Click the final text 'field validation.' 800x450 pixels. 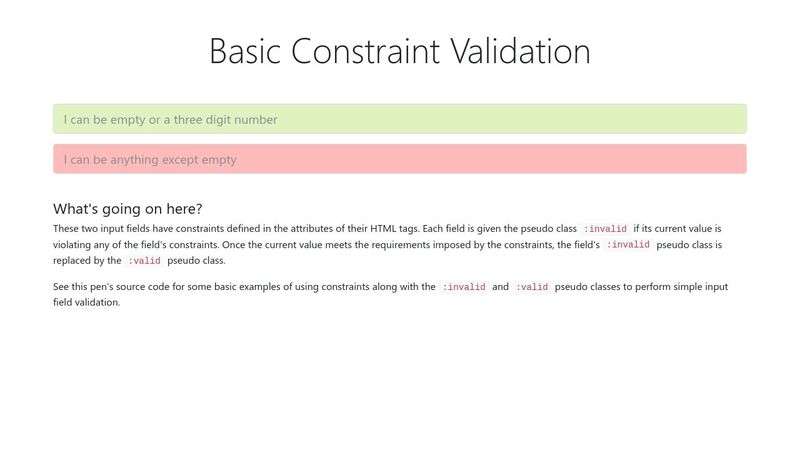coord(87,303)
